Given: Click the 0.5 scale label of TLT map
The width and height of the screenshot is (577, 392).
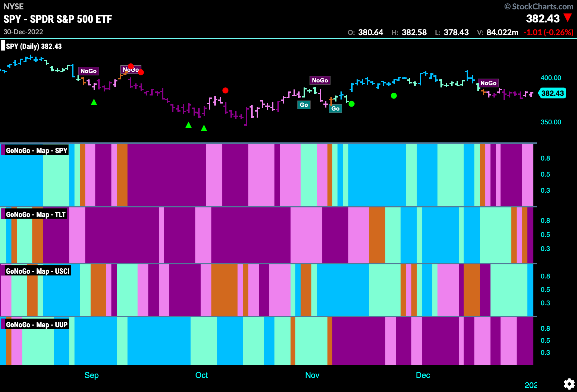Looking at the screenshot, I should (545, 235).
